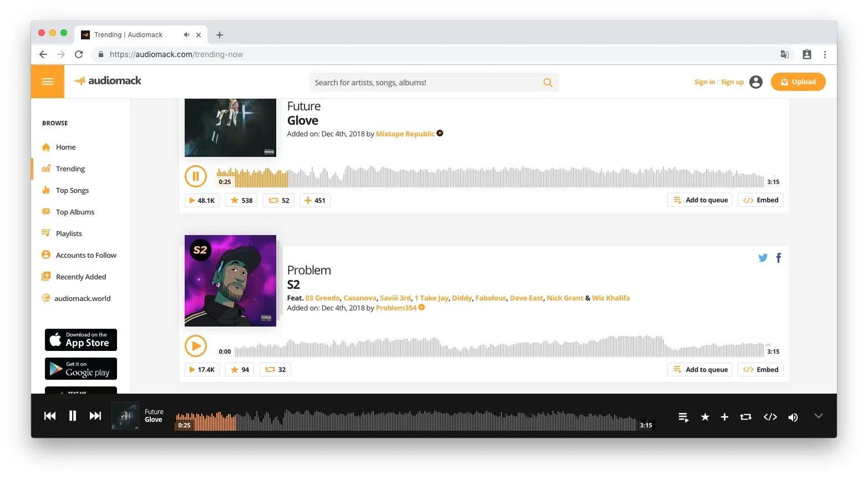Play the Problem S2 track
Viewport: 868px width, 479px height.
coord(195,346)
